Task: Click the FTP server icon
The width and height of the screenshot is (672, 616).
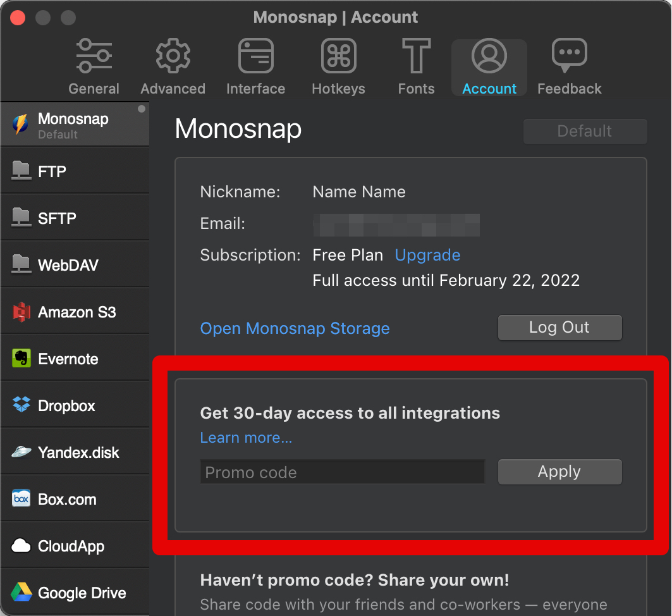Action: pos(21,171)
